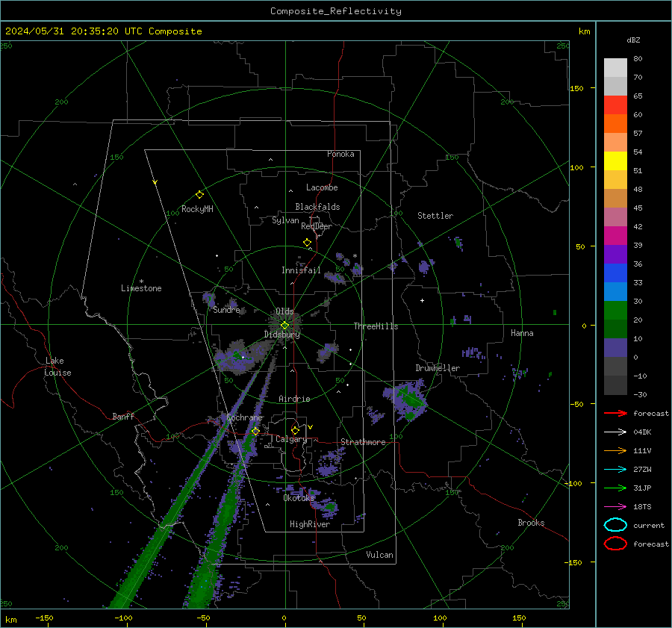The height and width of the screenshot is (628, 672).
Task: Click the Strathmore city label
Action: [x=363, y=442]
